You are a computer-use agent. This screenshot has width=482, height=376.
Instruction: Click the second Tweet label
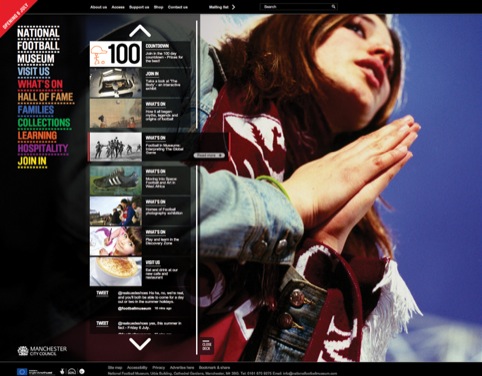click(x=102, y=323)
